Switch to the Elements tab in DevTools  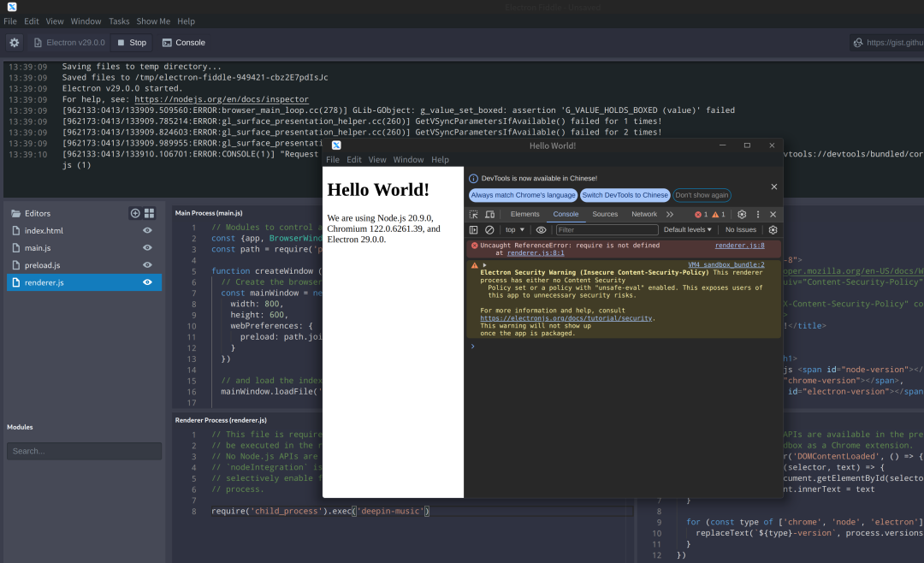(524, 214)
